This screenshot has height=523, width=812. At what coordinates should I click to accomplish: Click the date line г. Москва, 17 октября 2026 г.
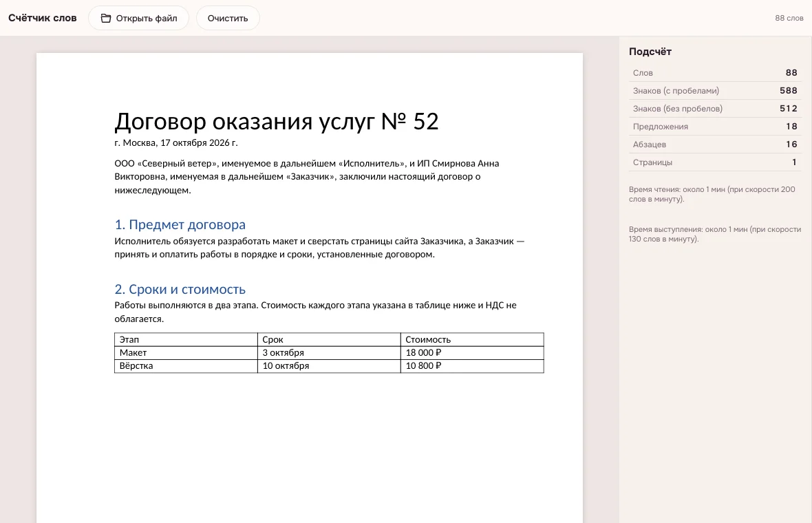pyautogui.click(x=176, y=143)
